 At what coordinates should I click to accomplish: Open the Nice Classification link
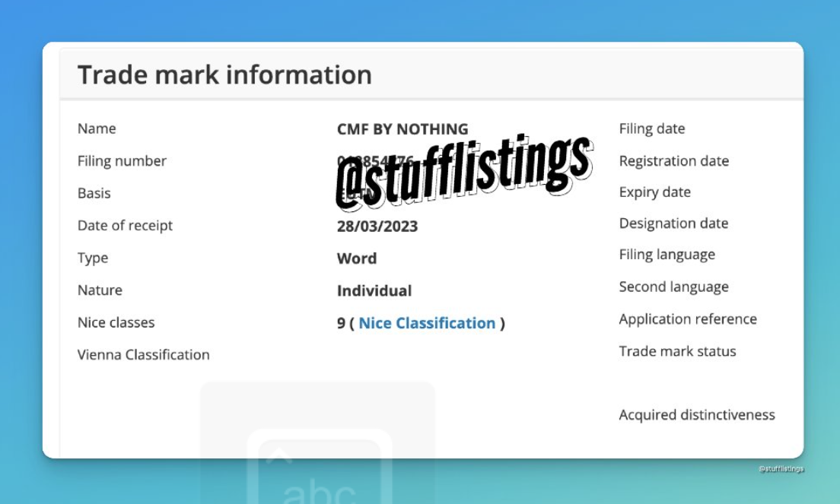tap(427, 323)
